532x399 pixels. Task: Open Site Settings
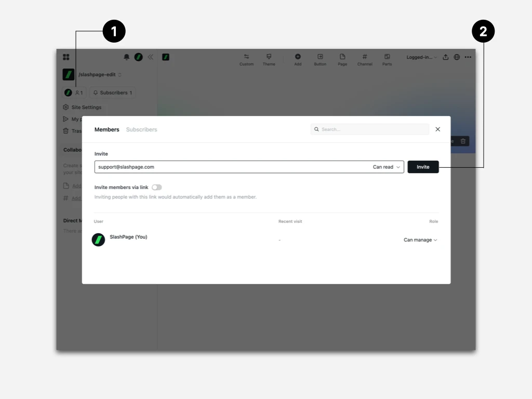[x=83, y=107]
